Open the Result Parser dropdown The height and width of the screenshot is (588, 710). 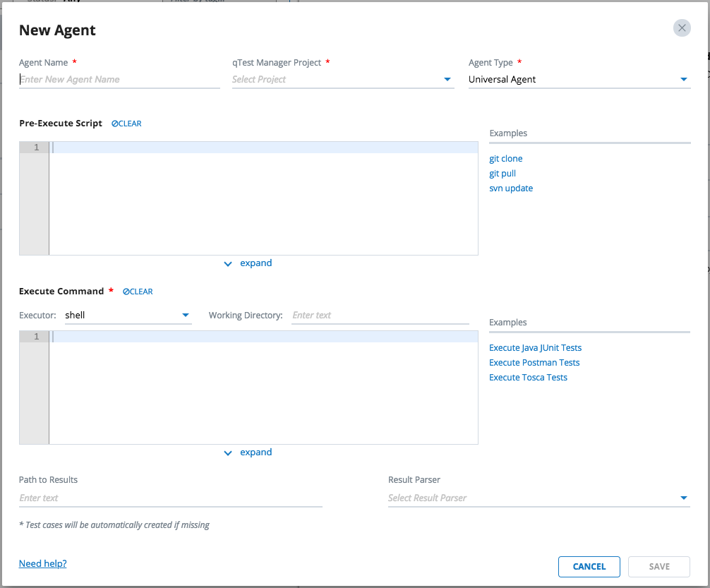(538, 498)
